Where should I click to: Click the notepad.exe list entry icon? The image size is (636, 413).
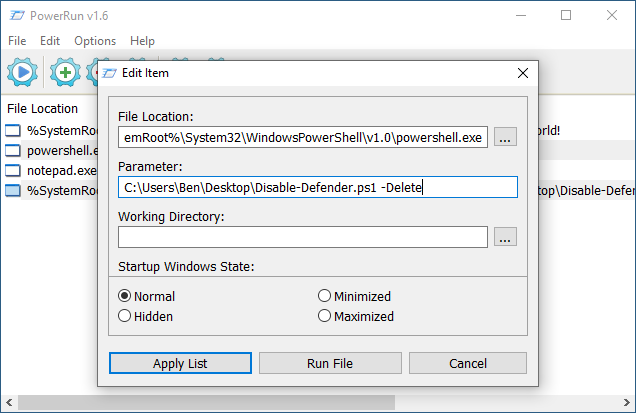(x=13, y=170)
